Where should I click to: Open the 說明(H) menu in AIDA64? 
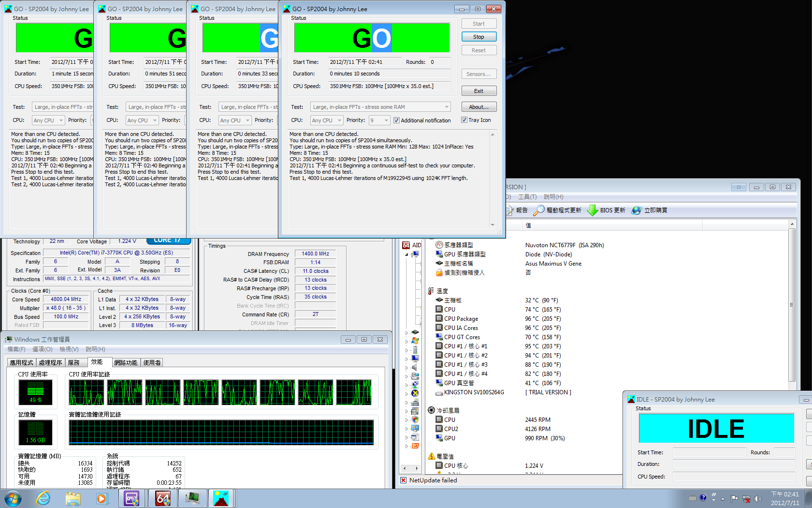click(x=553, y=197)
